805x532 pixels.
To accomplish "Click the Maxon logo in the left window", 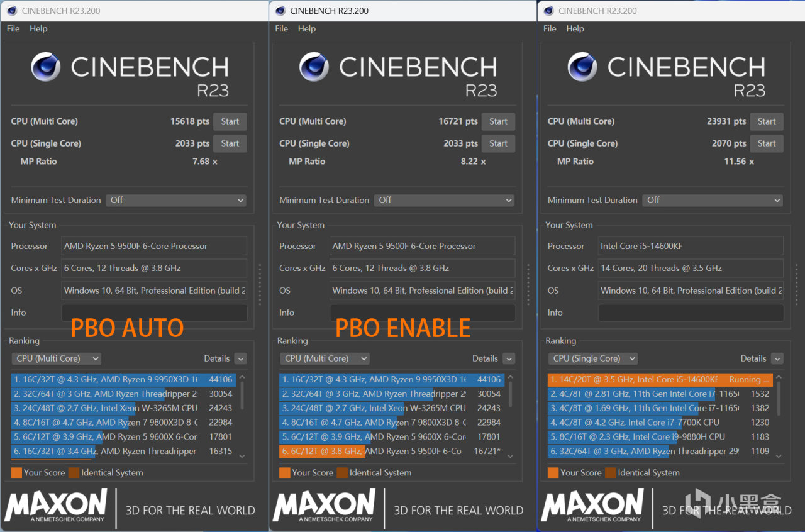I will pos(56,506).
